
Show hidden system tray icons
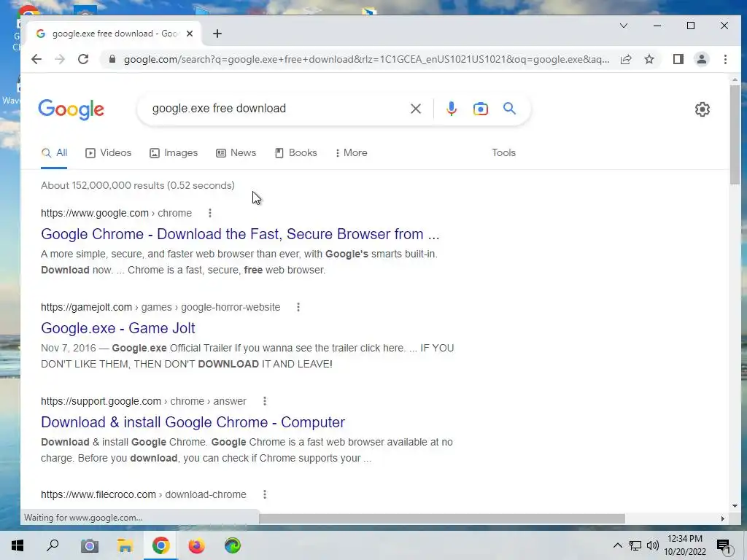coord(617,545)
